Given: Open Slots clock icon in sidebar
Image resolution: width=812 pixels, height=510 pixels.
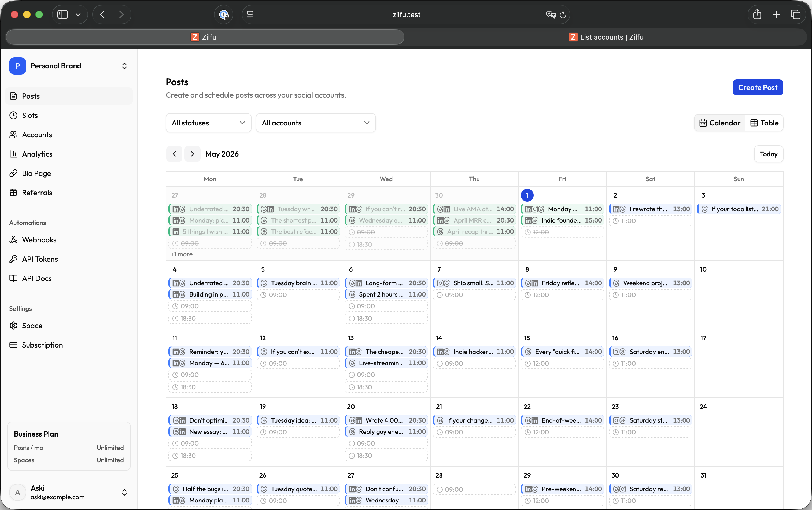Looking at the screenshot, I should point(13,115).
